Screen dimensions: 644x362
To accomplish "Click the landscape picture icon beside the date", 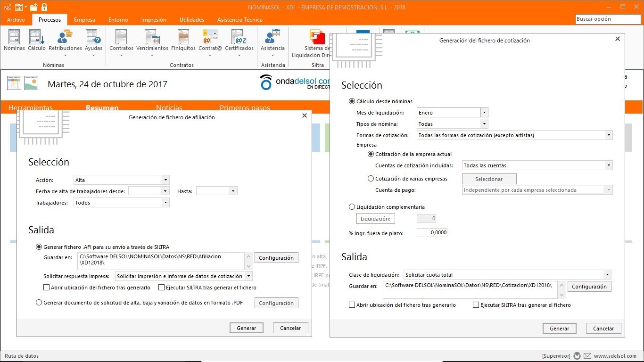I will click(x=31, y=83).
